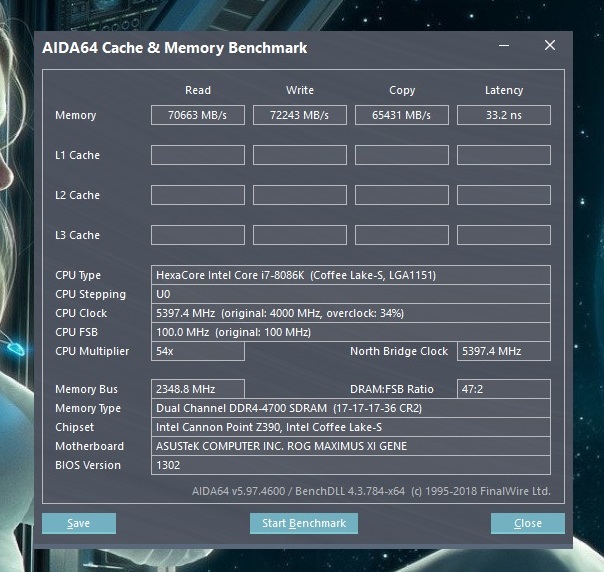Click the L3 Cache row label

pyautogui.click(x=77, y=235)
